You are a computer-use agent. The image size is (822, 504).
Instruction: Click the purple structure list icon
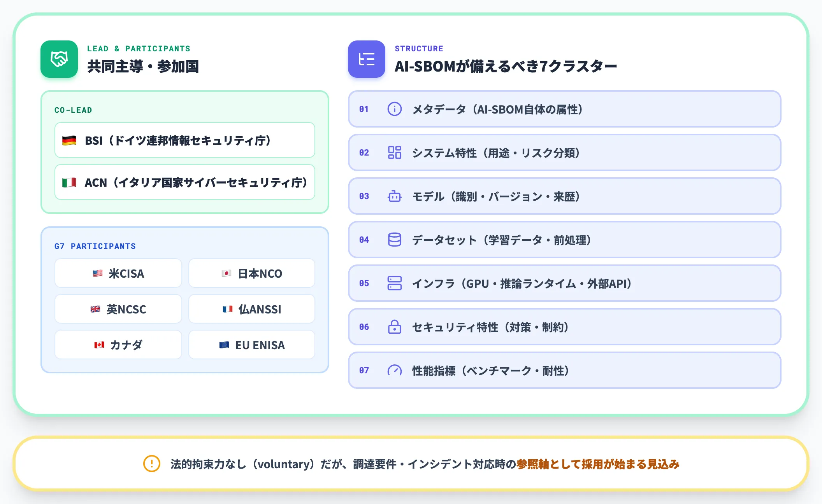tap(367, 59)
